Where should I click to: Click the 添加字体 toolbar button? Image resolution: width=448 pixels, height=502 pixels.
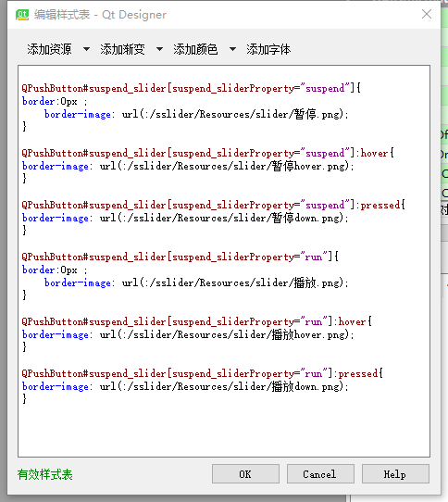268,49
